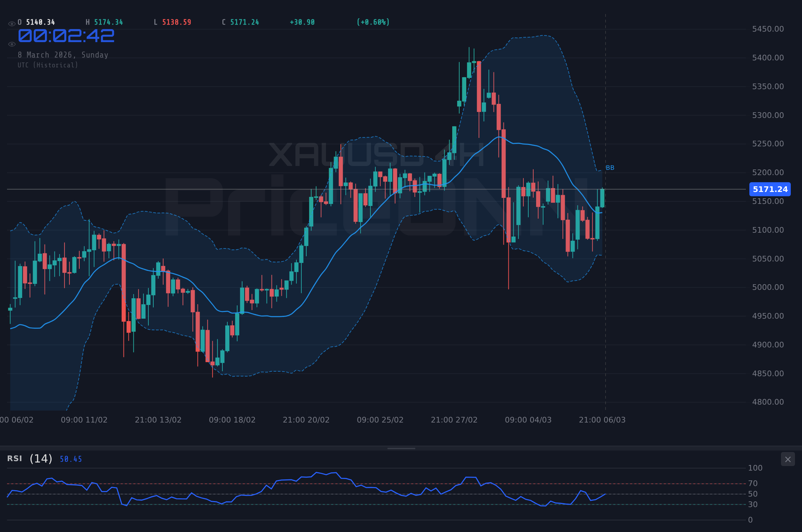Image resolution: width=802 pixels, height=532 pixels.
Task: Click the RSI 70 level label
Action: (x=753, y=483)
